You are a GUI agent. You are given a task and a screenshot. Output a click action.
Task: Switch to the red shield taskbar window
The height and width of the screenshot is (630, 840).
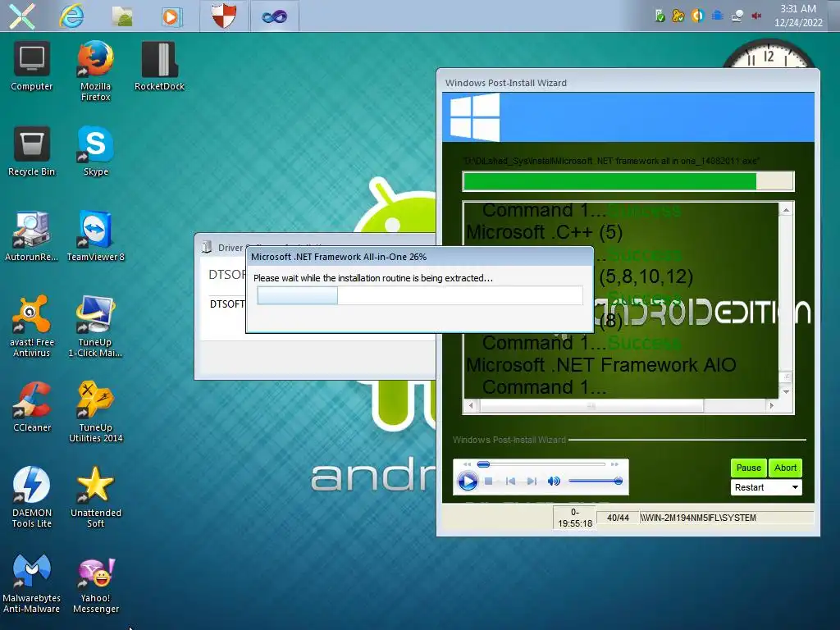pos(223,16)
